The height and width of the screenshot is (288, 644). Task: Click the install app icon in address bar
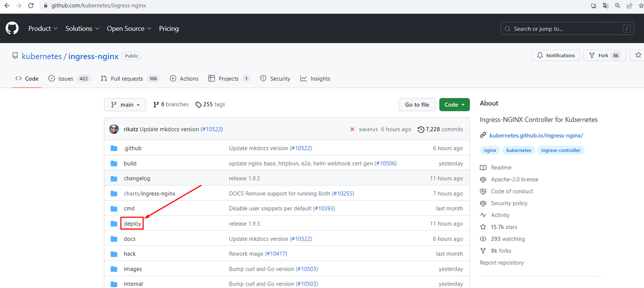coord(594,6)
